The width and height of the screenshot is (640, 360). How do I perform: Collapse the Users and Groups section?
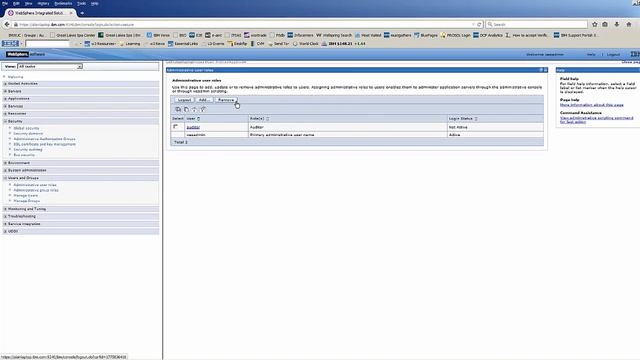[5, 178]
